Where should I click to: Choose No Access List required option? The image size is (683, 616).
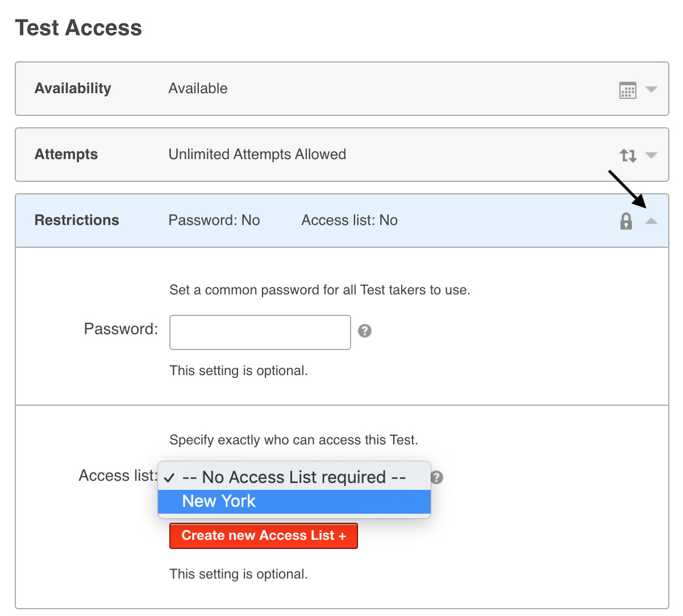point(294,477)
